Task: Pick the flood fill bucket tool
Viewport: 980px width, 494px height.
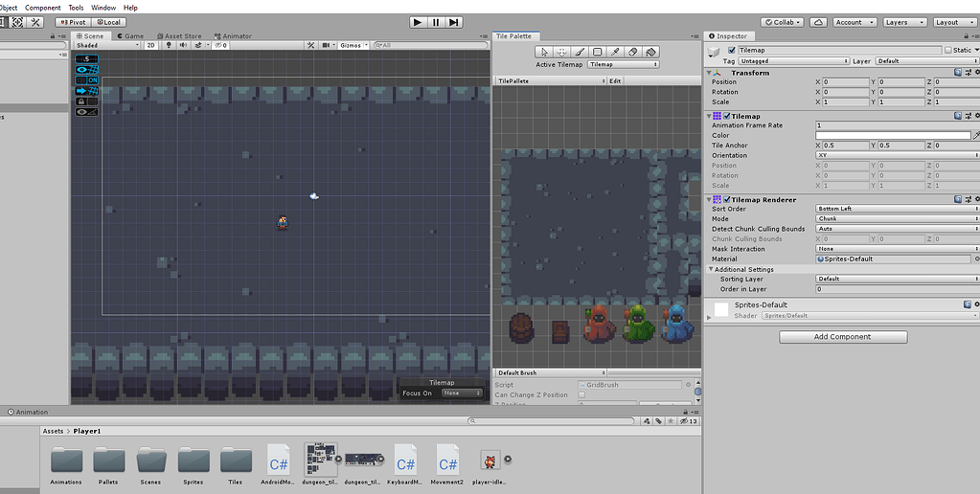Action: 651,52
